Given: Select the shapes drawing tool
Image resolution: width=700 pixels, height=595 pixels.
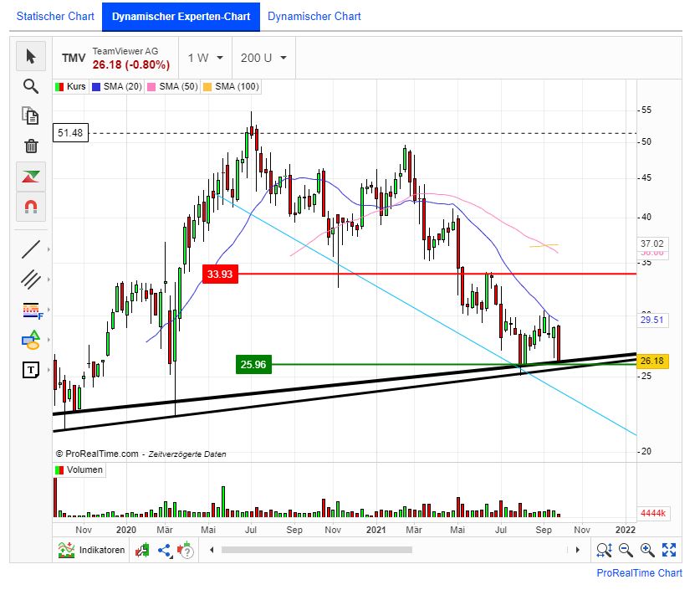Looking at the screenshot, I should pyautogui.click(x=31, y=340).
